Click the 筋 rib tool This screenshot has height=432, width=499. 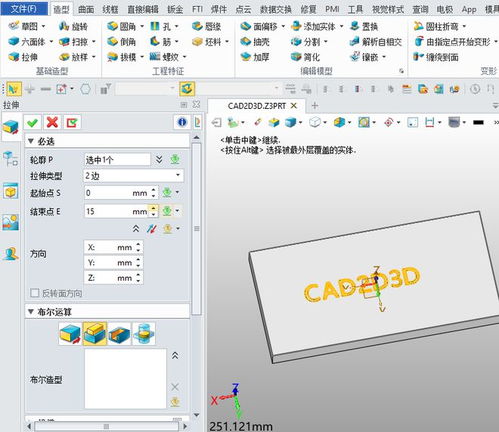[x=161, y=42]
